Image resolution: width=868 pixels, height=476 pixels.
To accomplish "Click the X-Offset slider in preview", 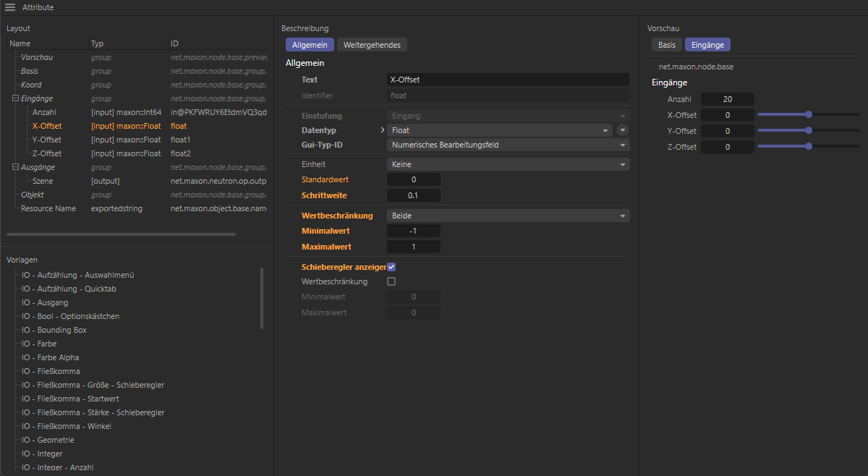I will (x=808, y=114).
